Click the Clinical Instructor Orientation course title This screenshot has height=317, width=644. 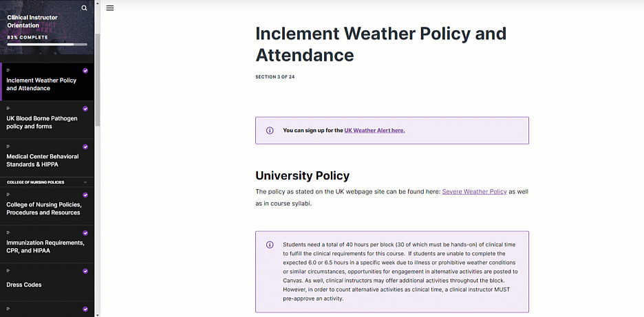[32, 21]
